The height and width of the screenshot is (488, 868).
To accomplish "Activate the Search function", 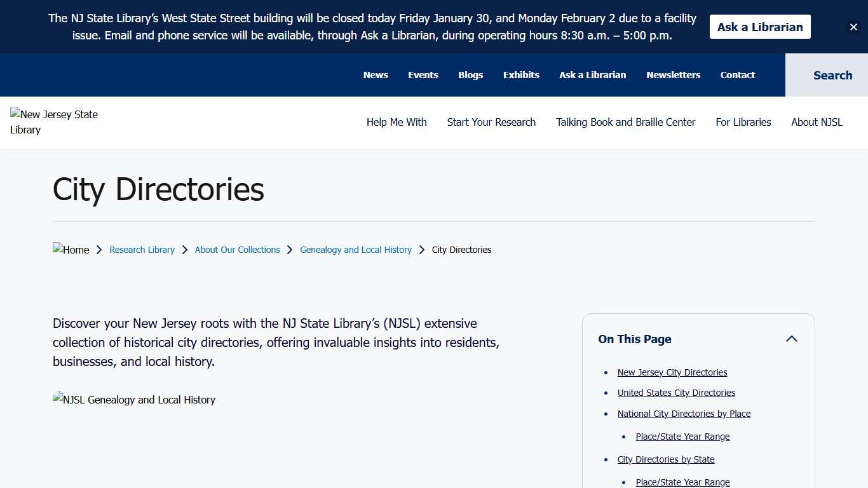I will pos(832,75).
